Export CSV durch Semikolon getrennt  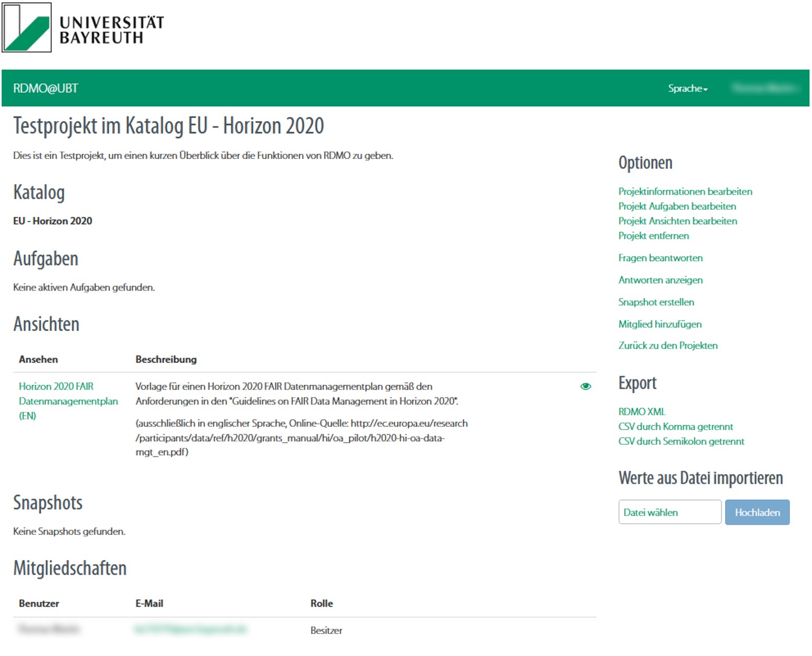tap(681, 441)
